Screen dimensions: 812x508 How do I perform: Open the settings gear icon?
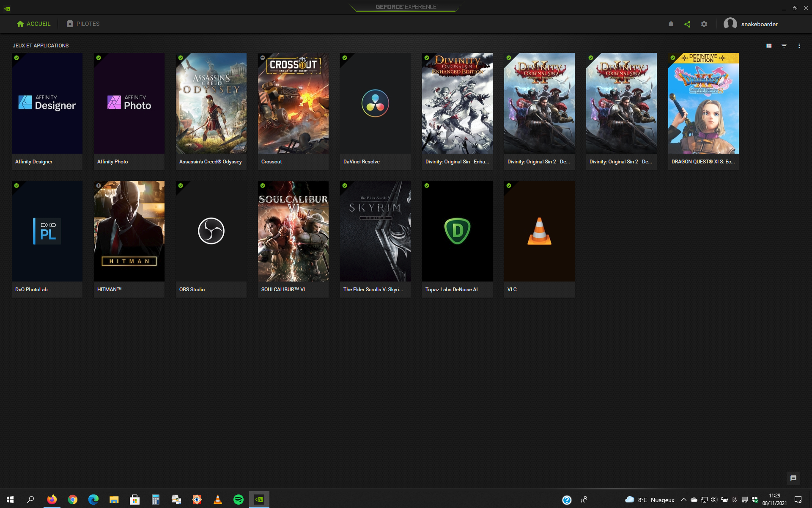tap(704, 24)
